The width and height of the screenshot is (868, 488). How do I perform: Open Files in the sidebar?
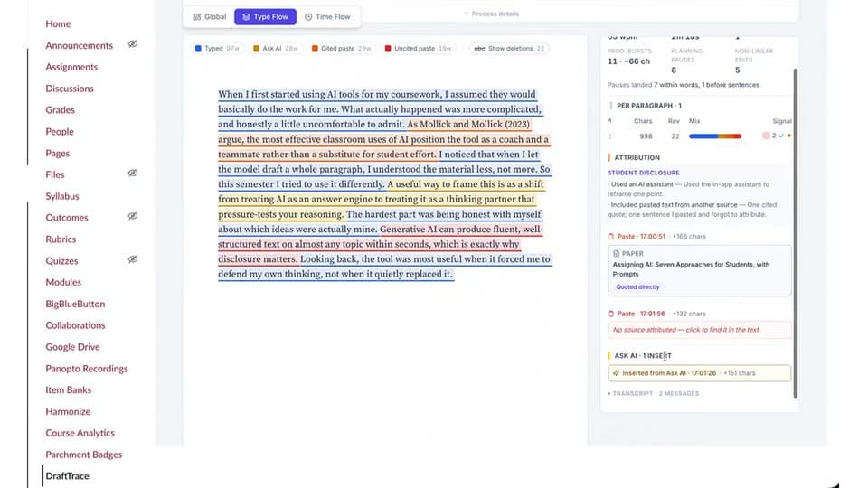click(55, 174)
